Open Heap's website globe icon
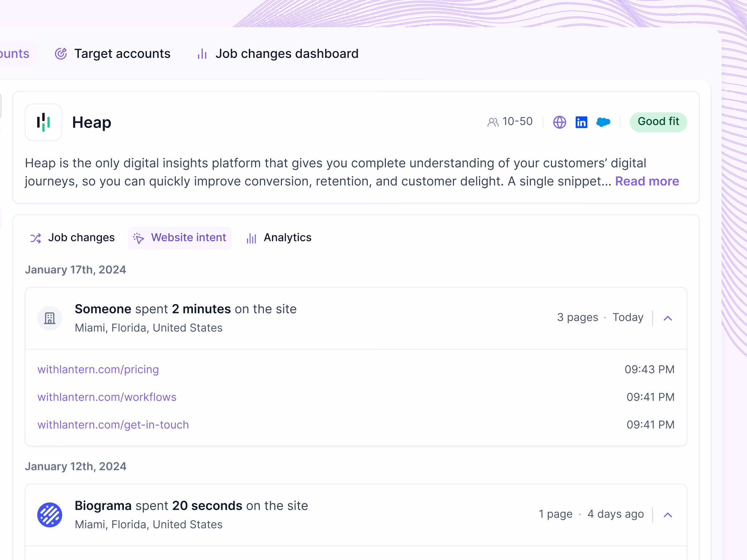 560,122
